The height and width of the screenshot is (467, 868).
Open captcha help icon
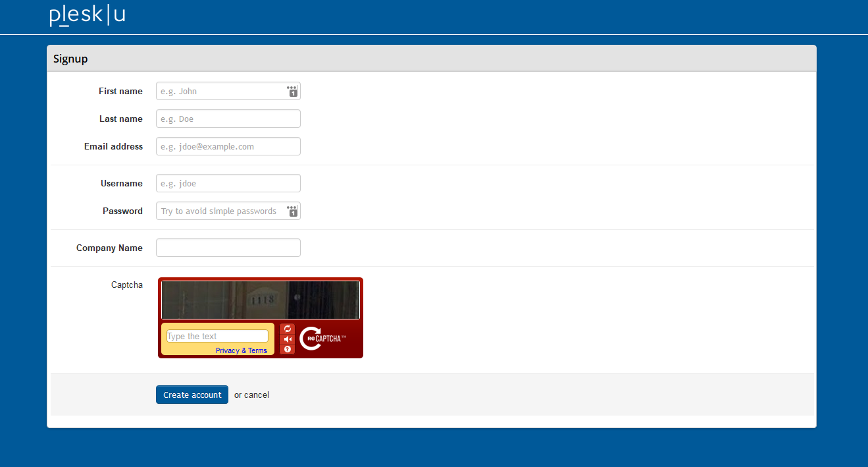coord(288,349)
